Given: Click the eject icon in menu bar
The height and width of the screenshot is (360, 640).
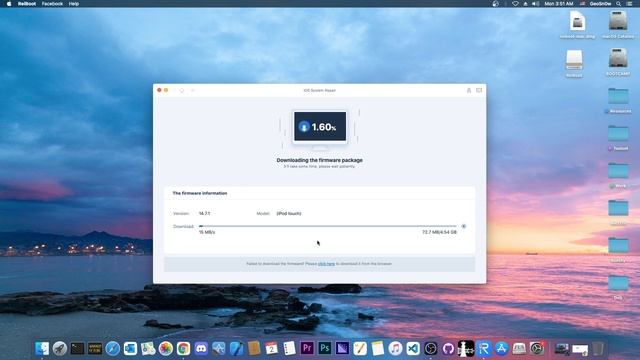Looking at the screenshot, I should [x=525, y=4].
